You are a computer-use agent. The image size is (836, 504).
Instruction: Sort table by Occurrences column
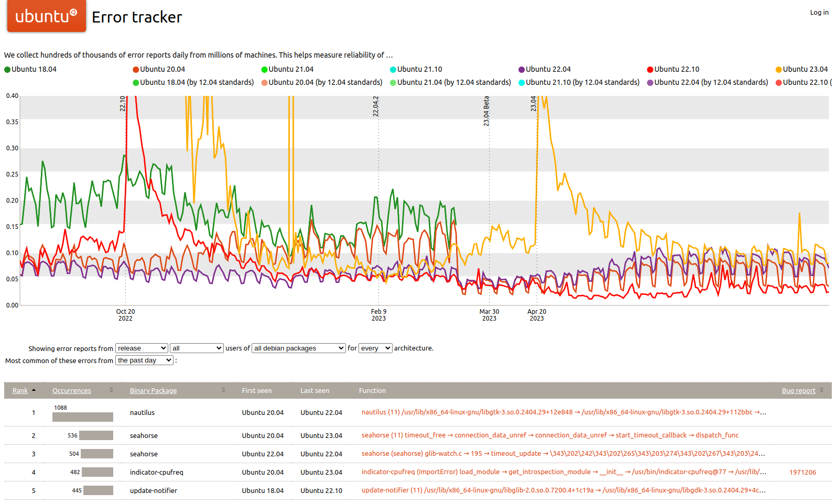coord(71,391)
